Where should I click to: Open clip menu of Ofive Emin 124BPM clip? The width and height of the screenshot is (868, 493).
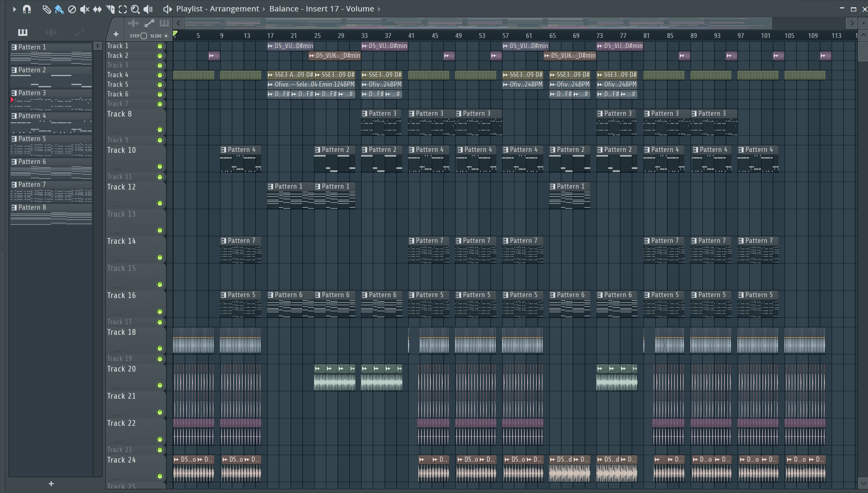(x=270, y=85)
